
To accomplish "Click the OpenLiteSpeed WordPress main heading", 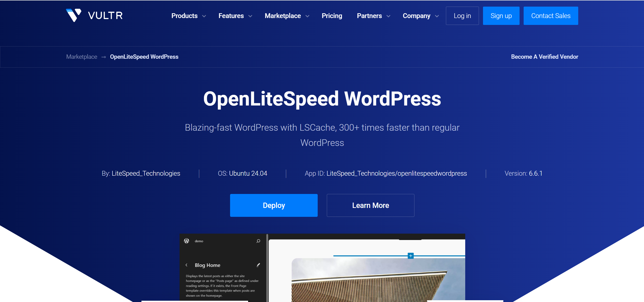I will (x=322, y=99).
